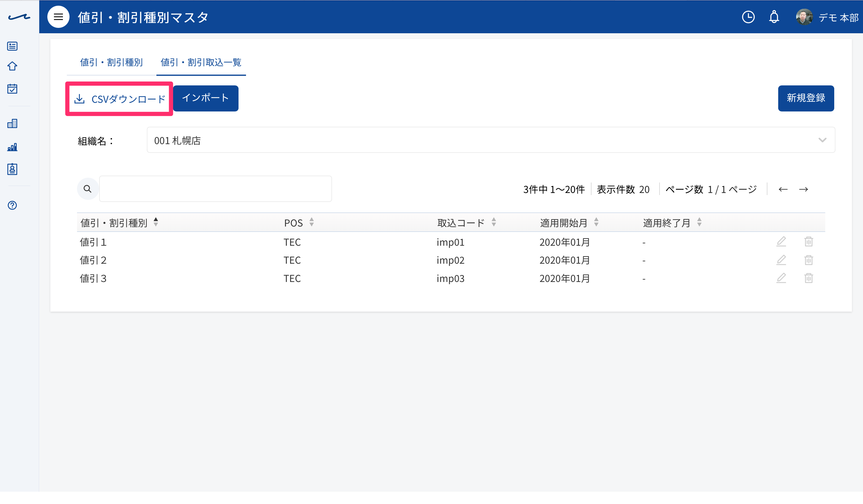Image resolution: width=863 pixels, height=504 pixels.
Task: Click the wave logo in sidebar
Action: click(x=19, y=17)
